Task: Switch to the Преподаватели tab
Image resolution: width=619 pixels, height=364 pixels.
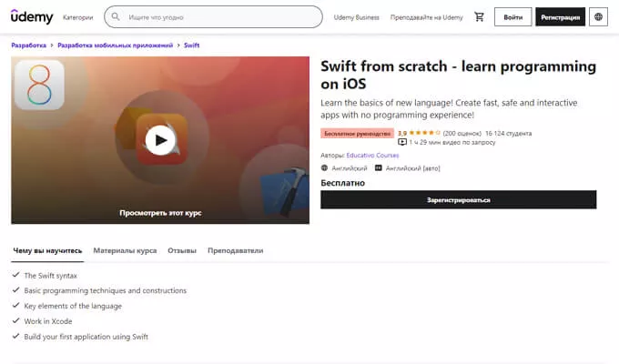Action: point(235,250)
